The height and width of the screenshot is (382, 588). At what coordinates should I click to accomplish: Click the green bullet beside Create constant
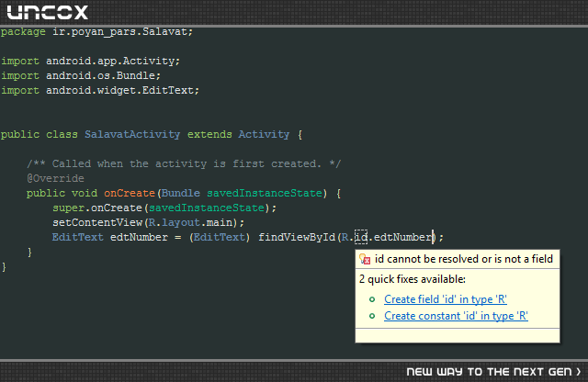(x=372, y=316)
